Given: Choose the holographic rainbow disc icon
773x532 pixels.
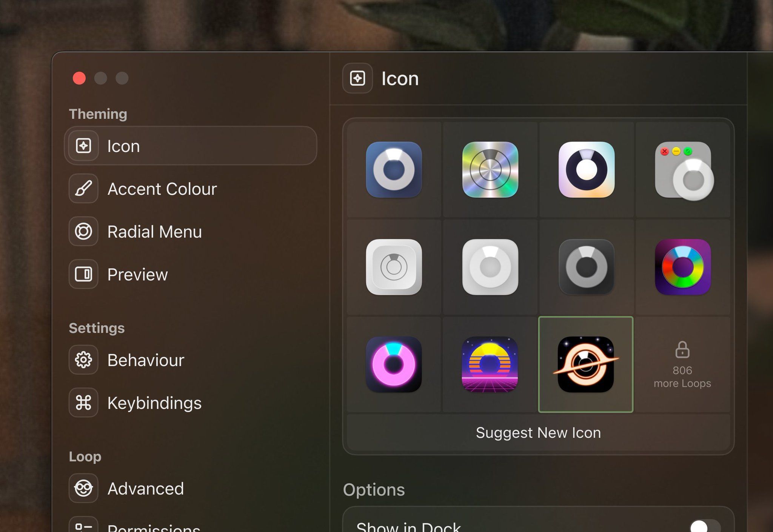Looking at the screenshot, I should [490, 170].
